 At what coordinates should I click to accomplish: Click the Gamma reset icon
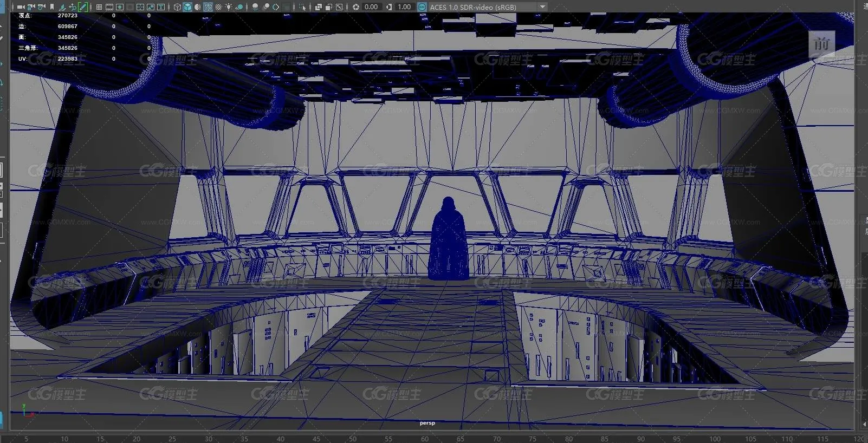coord(389,7)
